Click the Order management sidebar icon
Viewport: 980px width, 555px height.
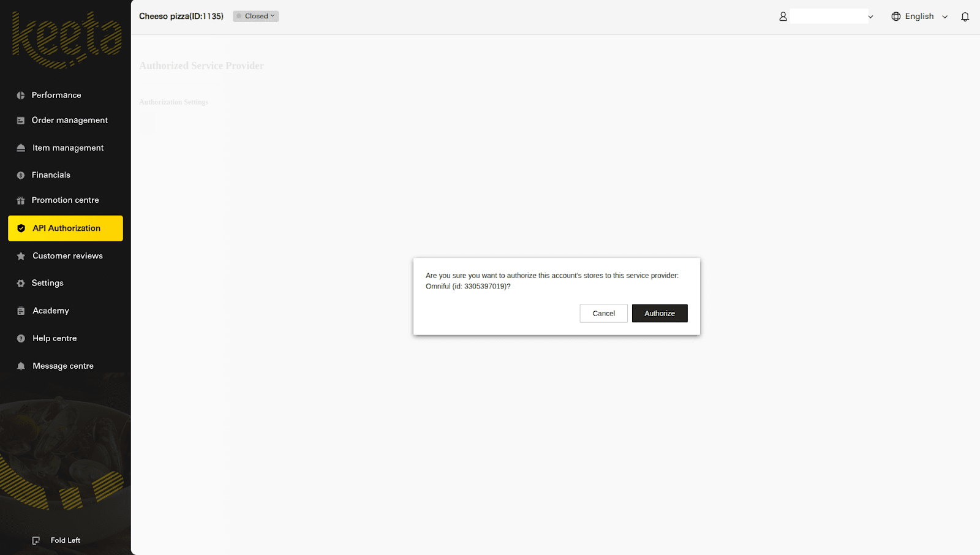tap(21, 121)
